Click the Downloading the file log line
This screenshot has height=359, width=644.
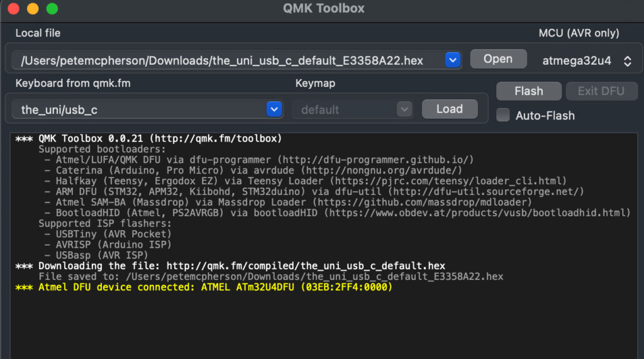point(230,266)
